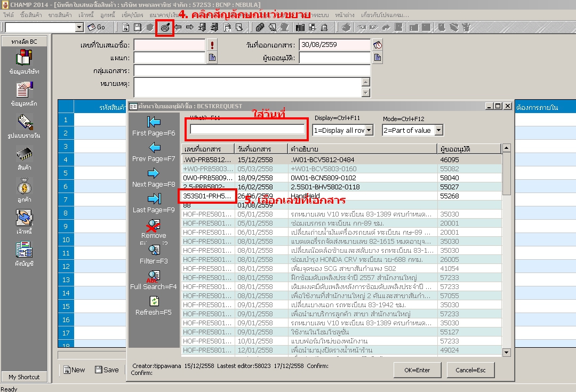Switch to ทางลัด BC sidebar tab

(x=24, y=42)
